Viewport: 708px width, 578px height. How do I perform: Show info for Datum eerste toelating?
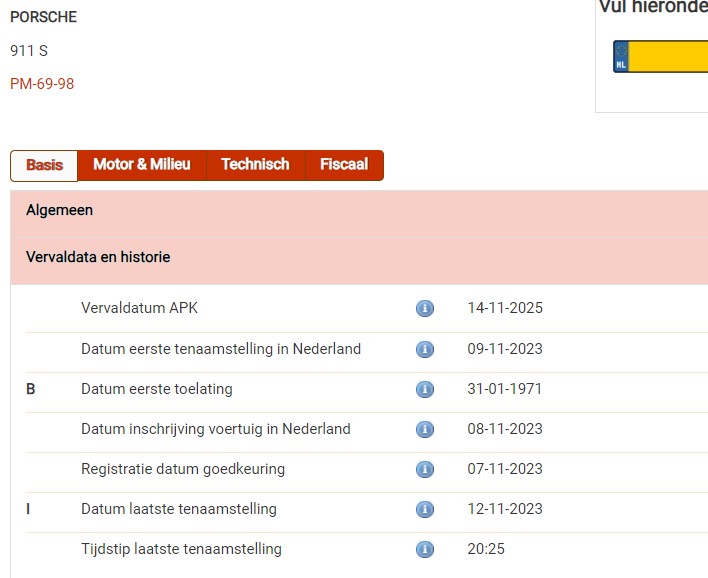click(x=424, y=389)
